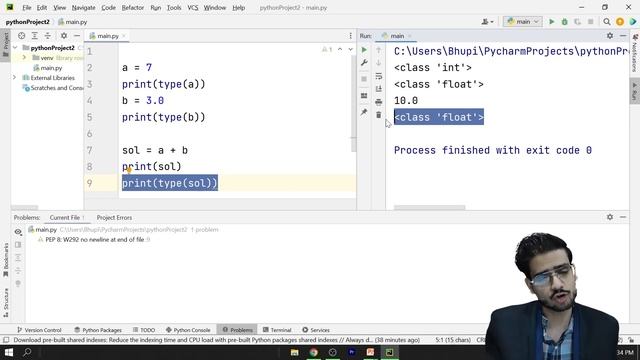The width and height of the screenshot is (640, 360).
Task: Open the Python Console tool window
Action: [188, 330]
